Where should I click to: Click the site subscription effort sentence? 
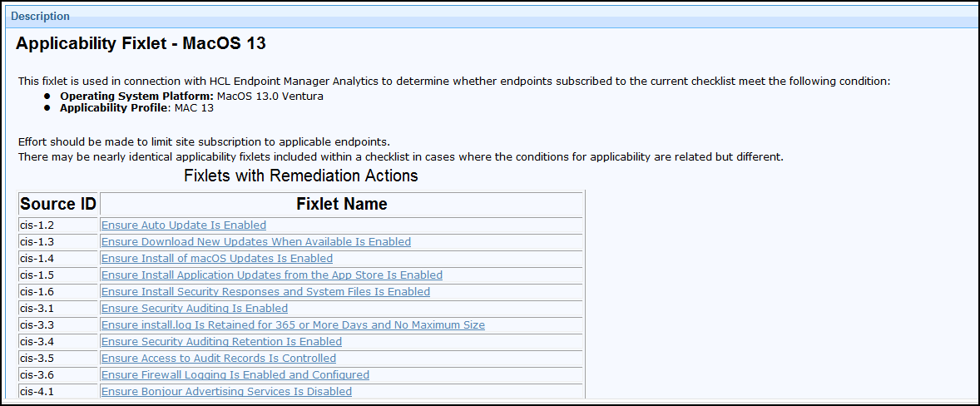pos(204,141)
